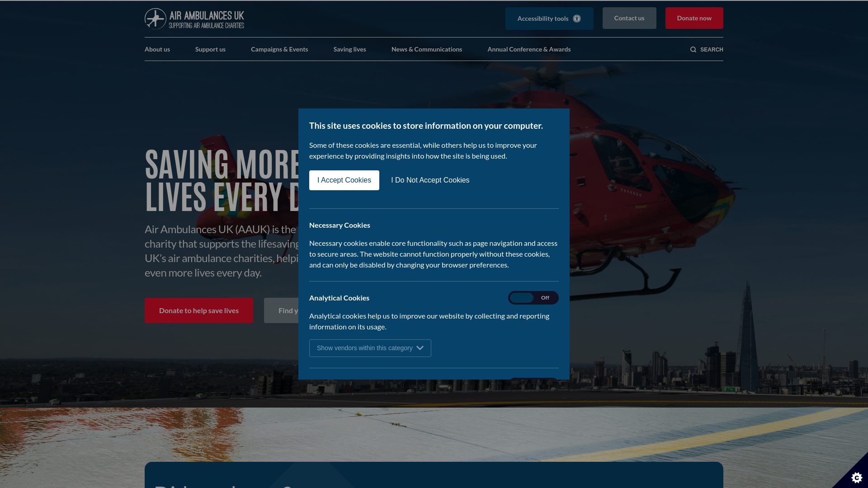Screen dimensions: 868x488
Task: Open Campaigns & Events menu
Action: pyautogui.click(x=279, y=49)
